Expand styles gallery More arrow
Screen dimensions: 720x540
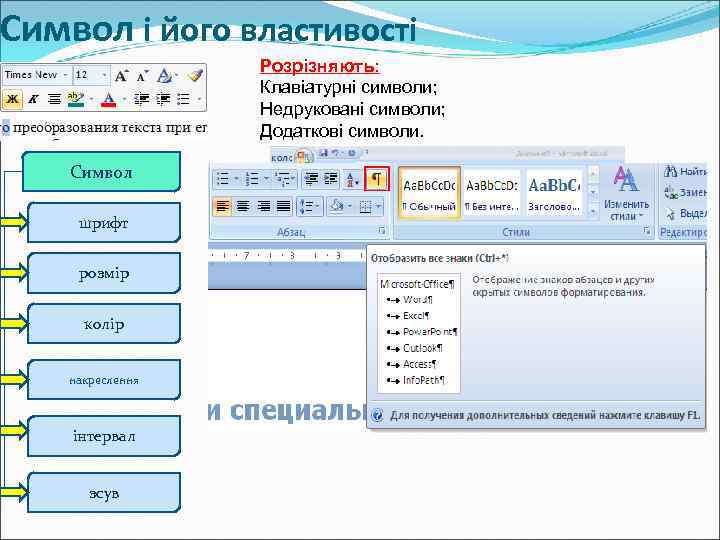[x=593, y=211]
